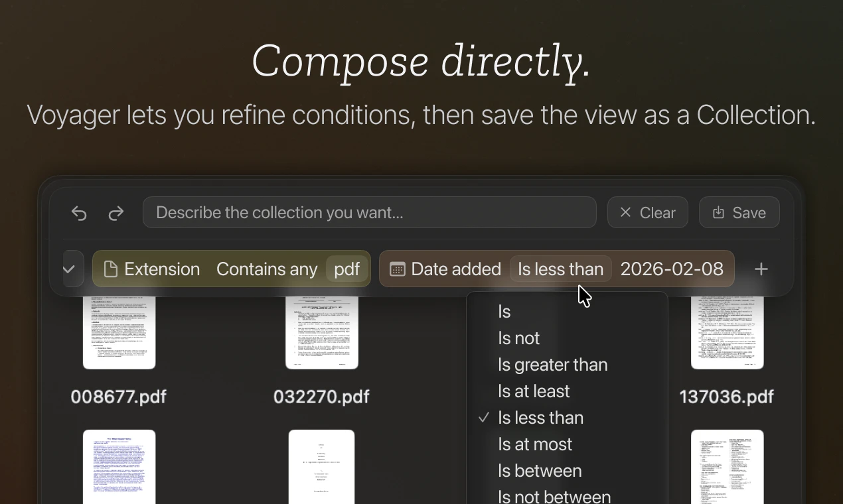Click the undo arrow icon

80,213
